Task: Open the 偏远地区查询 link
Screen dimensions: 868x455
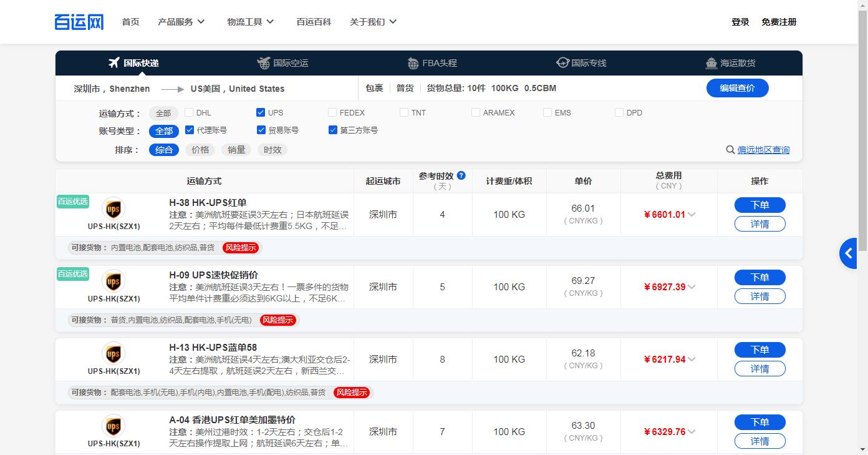Action: tap(763, 150)
